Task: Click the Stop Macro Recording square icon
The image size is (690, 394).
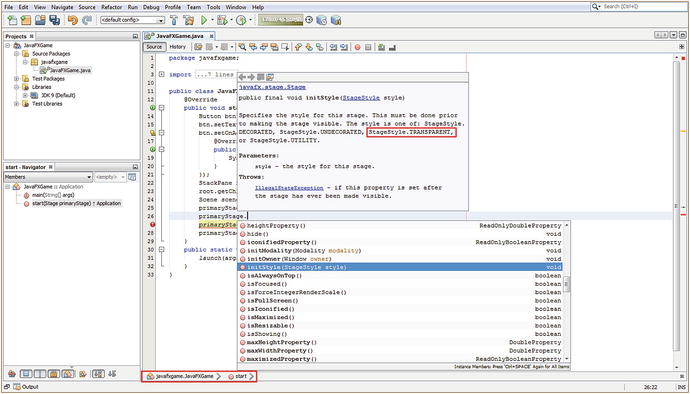Action: (x=368, y=47)
